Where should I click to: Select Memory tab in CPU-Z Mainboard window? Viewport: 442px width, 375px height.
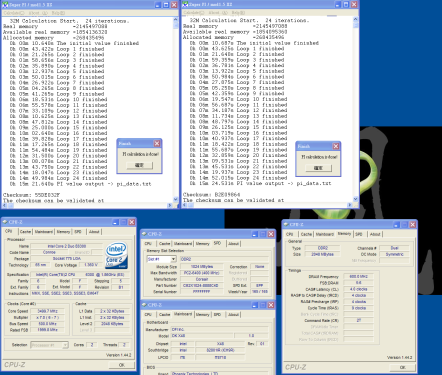click(202, 315)
